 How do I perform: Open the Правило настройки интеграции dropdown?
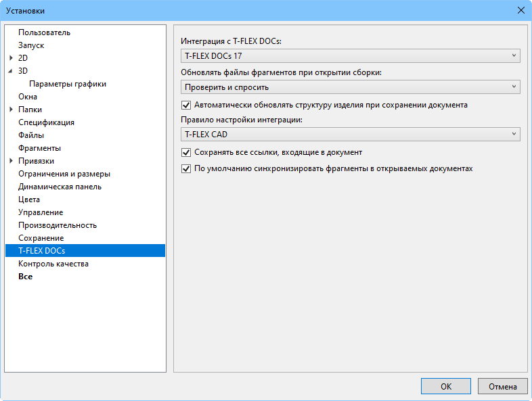click(350, 135)
